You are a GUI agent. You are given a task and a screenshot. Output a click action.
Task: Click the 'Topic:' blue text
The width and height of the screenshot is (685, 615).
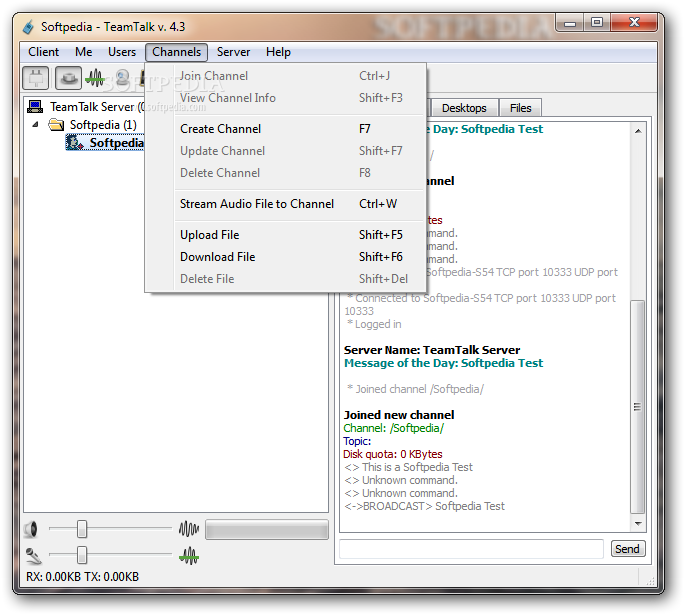[357, 441]
